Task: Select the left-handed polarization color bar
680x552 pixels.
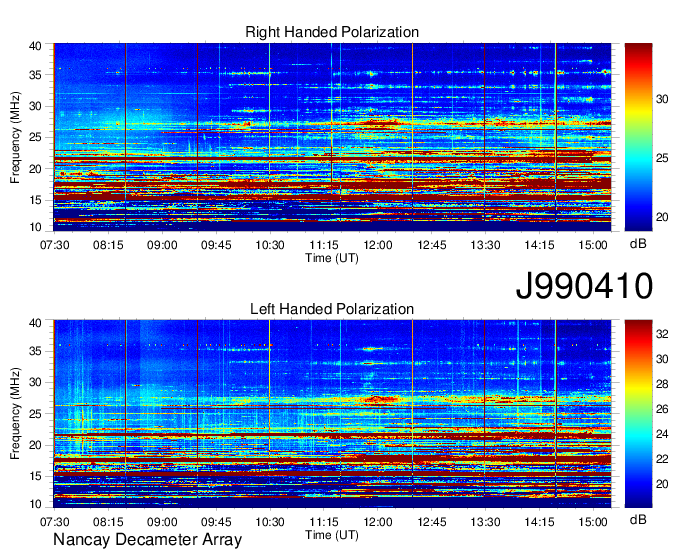Action: [638, 414]
